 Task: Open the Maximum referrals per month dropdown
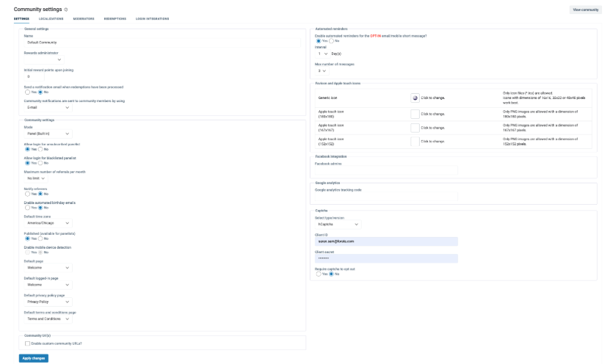point(36,178)
